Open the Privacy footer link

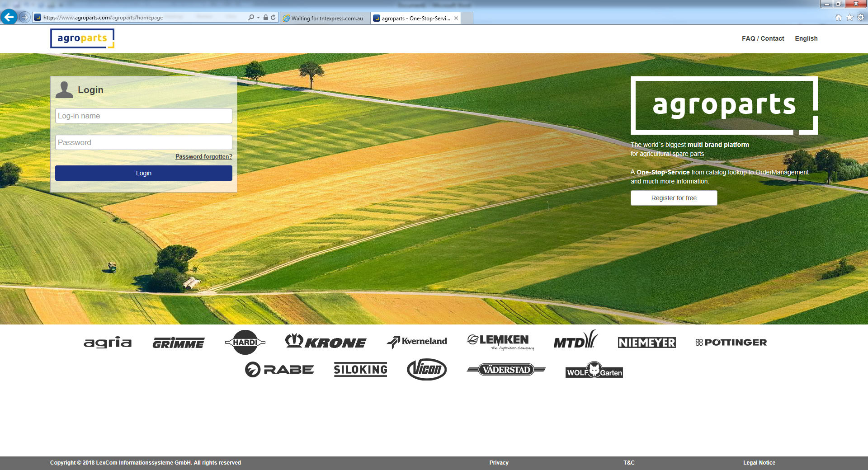[499, 463]
